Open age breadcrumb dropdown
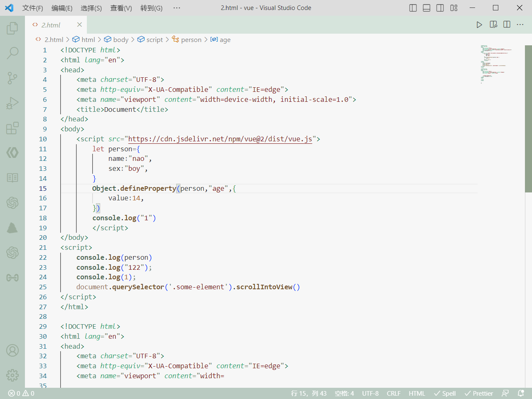The height and width of the screenshot is (399, 532). (220, 39)
